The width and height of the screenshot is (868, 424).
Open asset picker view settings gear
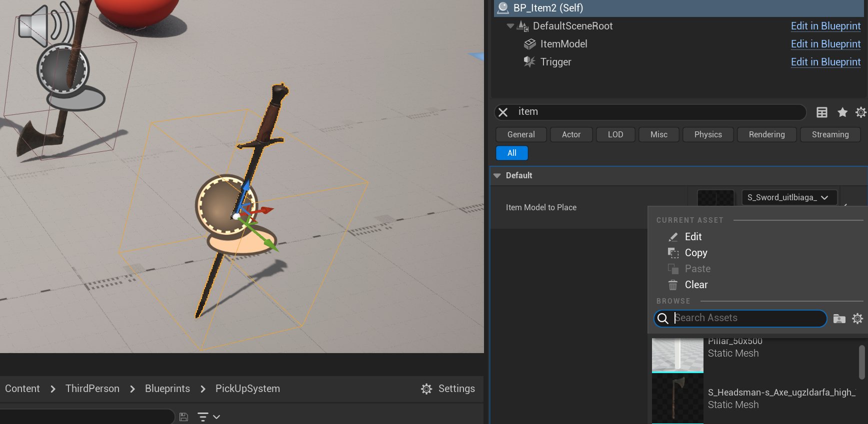(x=857, y=319)
